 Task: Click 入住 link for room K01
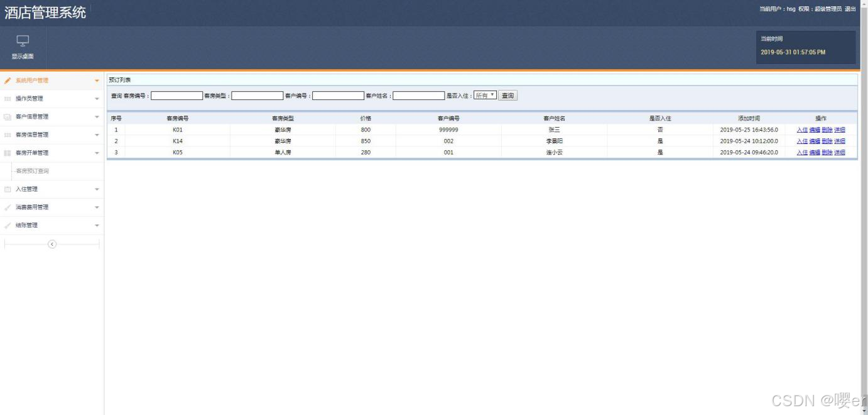[x=802, y=130]
